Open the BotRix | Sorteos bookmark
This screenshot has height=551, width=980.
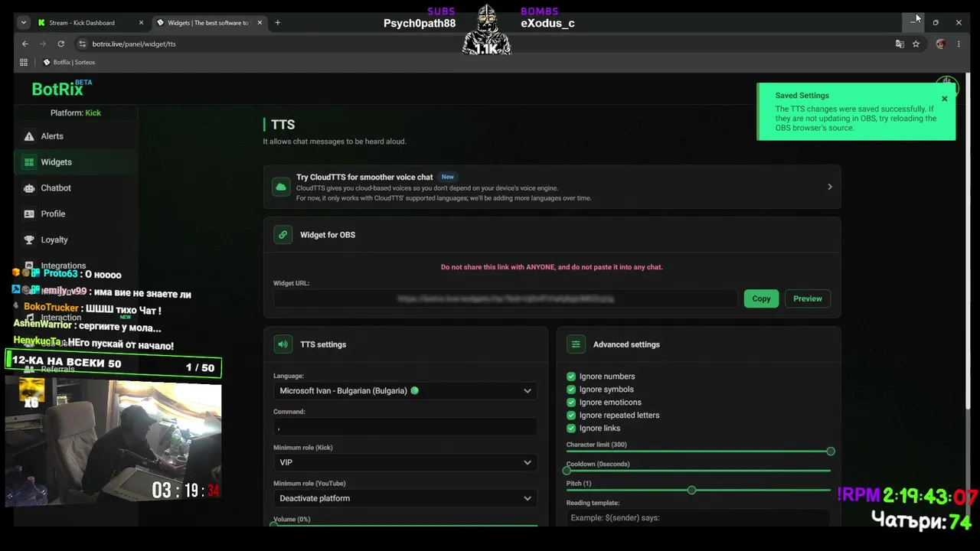point(69,62)
